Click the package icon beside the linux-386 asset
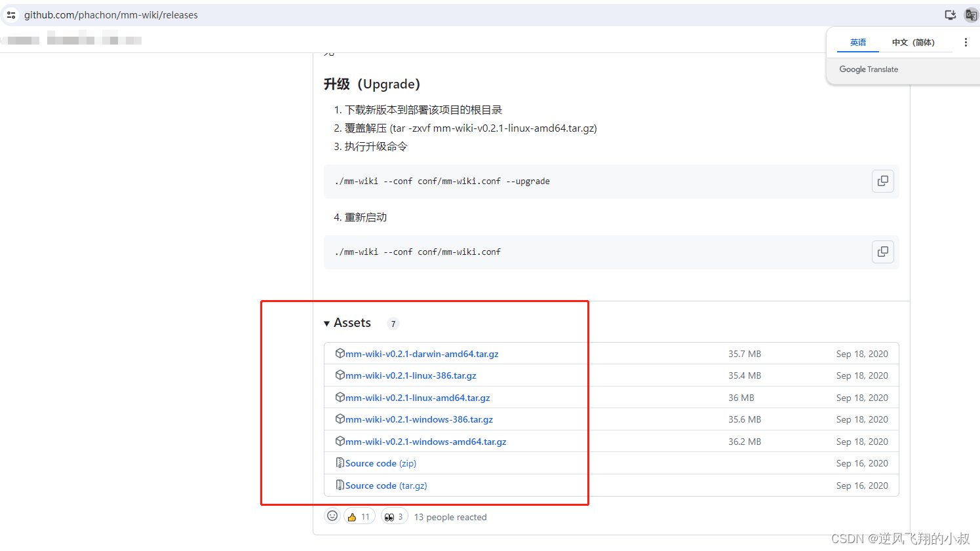The width and height of the screenshot is (980, 551). coord(340,375)
